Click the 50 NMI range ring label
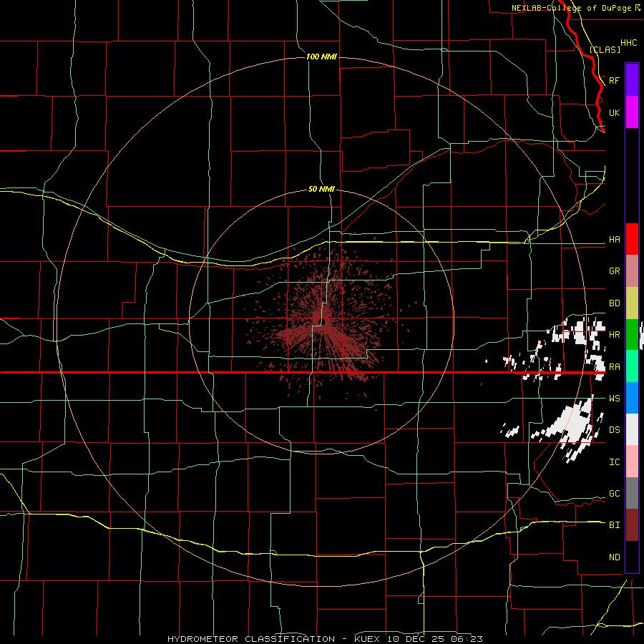644x644 pixels. click(x=321, y=190)
